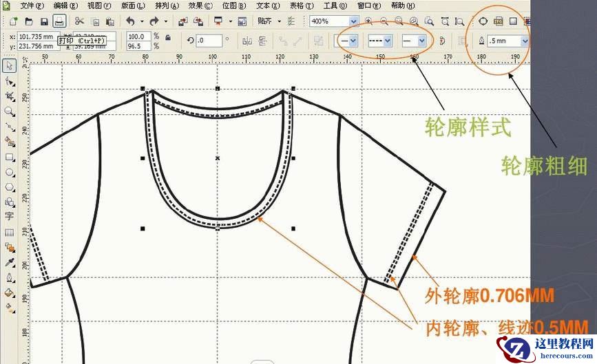The height and width of the screenshot is (364, 597).
Task: Open the zoom level 400% dropdown
Action: pyautogui.click(x=353, y=21)
